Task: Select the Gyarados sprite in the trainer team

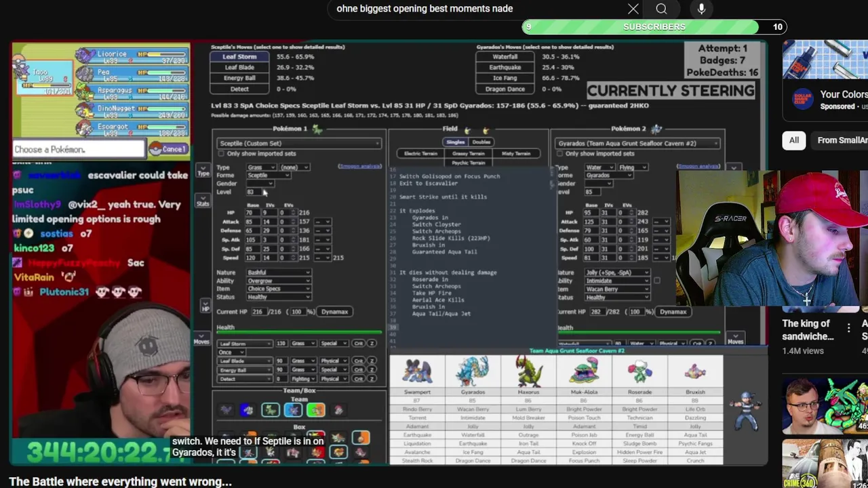Action: 473,373
